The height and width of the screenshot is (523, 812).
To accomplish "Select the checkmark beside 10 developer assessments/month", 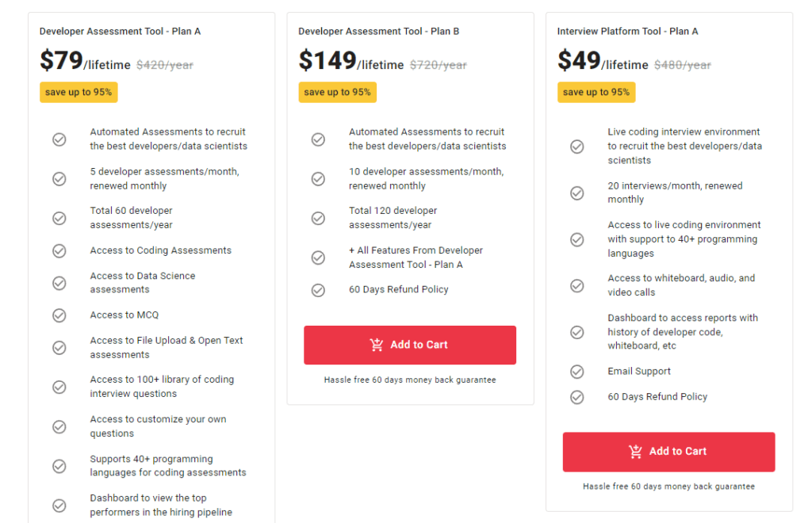I will [318, 178].
